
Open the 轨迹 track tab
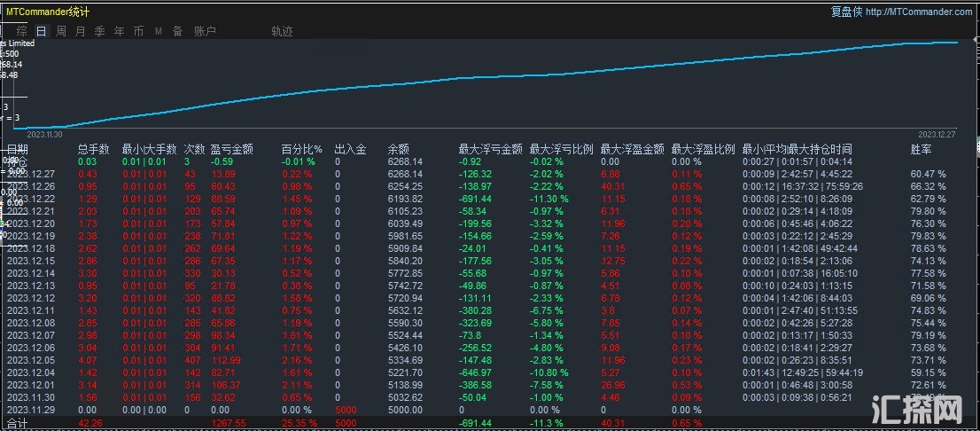tap(282, 31)
